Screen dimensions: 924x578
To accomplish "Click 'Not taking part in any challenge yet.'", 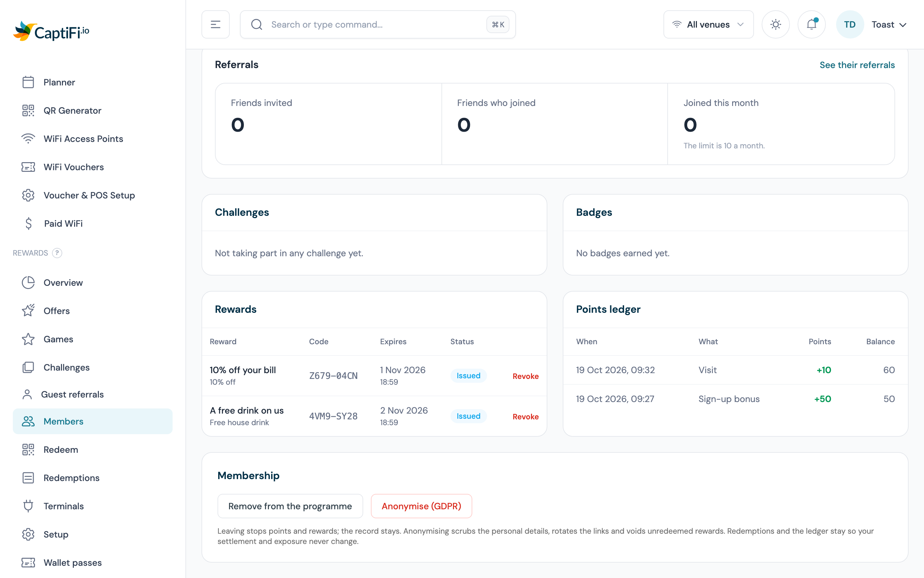I will click(x=289, y=253).
